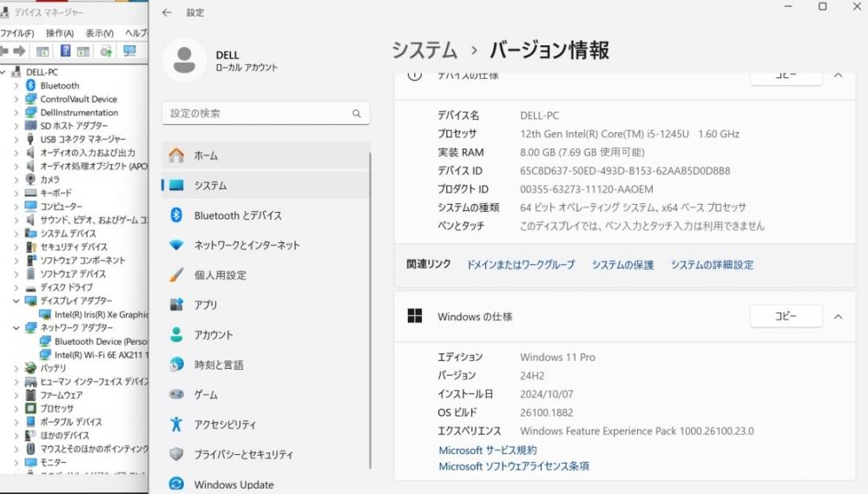
Task: Select セキュリティ デバイス in device tree
Action: point(74,247)
